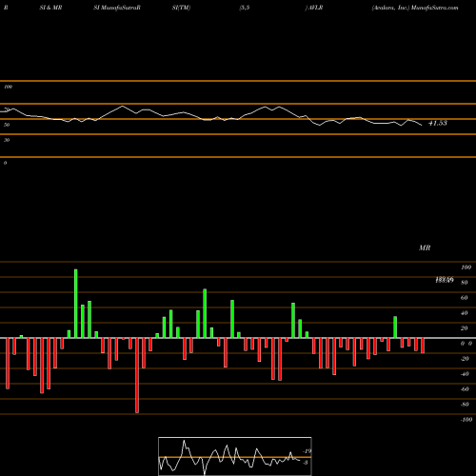Click the -40 label on MR axis
The height and width of the screenshot is (476, 476).
point(465,374)
